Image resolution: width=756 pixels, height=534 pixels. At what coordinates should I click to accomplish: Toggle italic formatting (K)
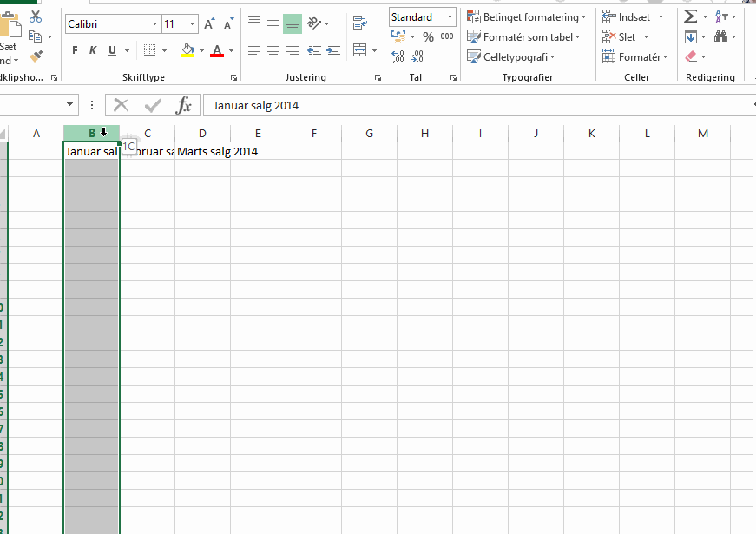tap(94, 50)
